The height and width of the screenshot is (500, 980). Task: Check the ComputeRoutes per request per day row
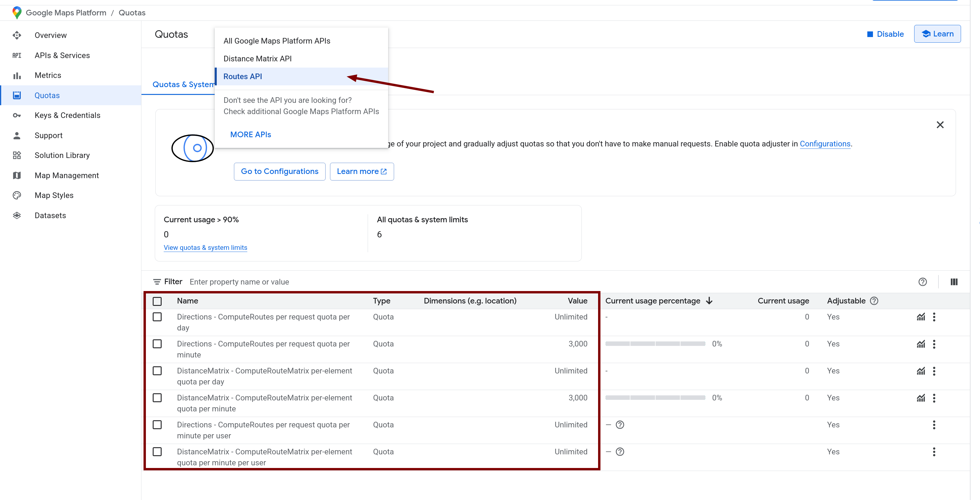[x=157, y=317]
